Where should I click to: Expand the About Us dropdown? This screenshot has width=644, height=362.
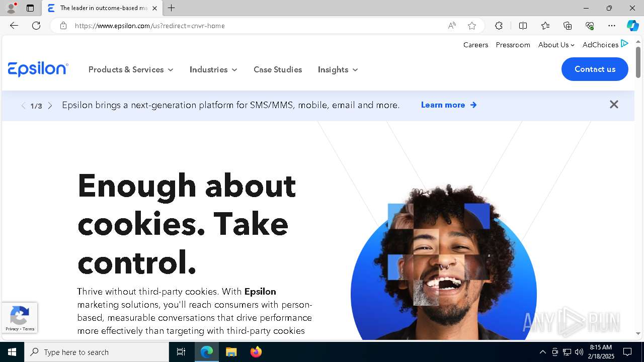[x=556, y=45]
